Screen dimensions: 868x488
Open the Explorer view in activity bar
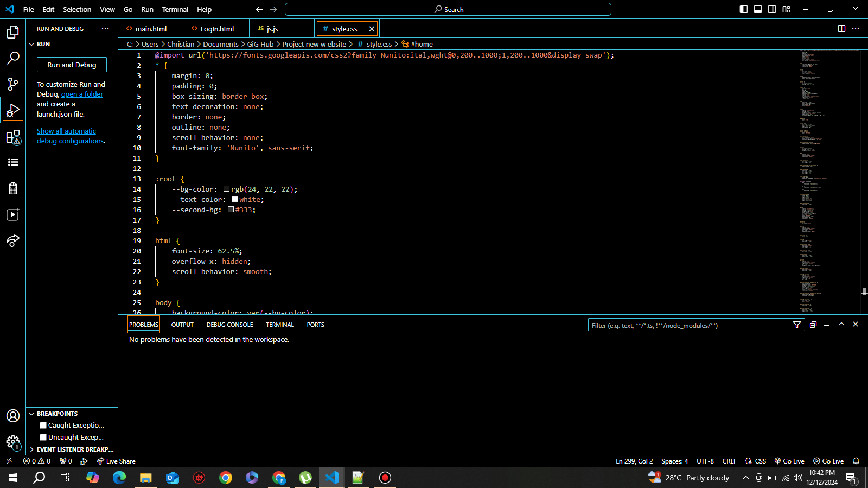13,33
